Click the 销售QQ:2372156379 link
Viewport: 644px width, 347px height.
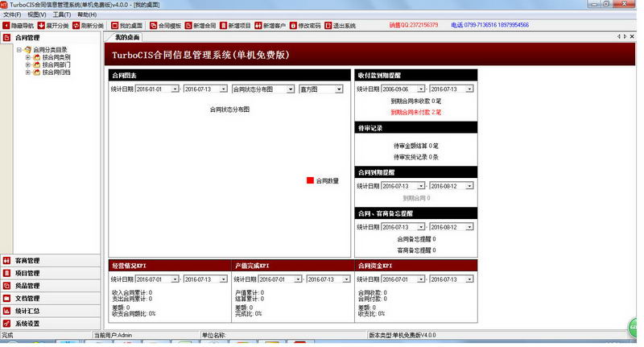coord(414,25)
